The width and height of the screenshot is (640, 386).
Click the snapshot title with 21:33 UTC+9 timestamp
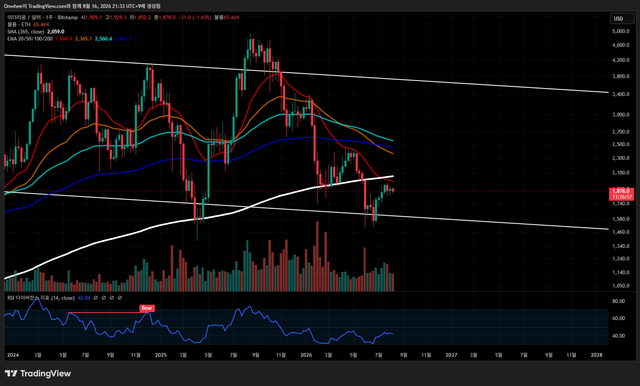82,6
